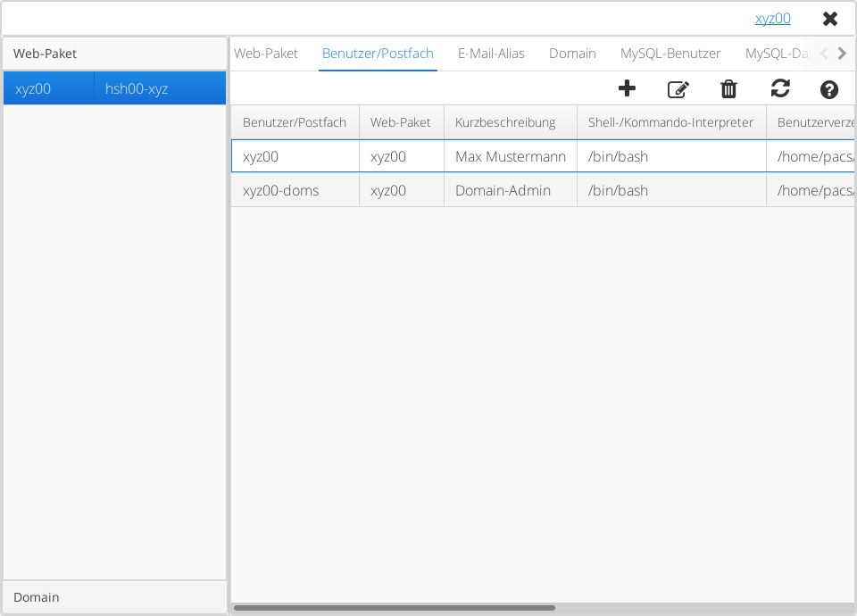Switch to the Web-Paket tab

tap(266, 54)
